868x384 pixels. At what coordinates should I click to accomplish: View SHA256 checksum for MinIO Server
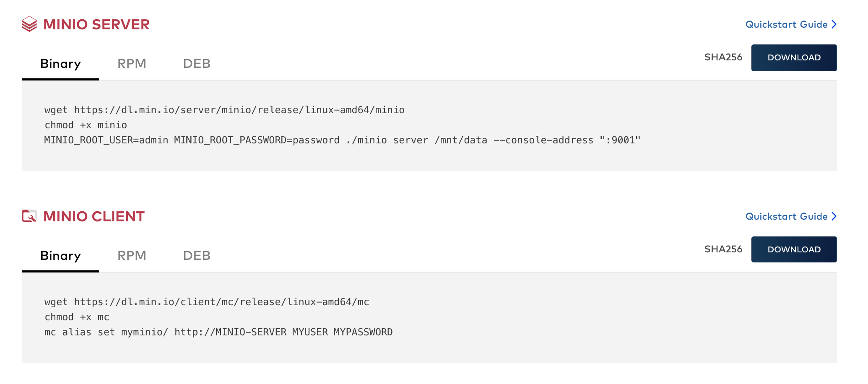click(723, 57)
